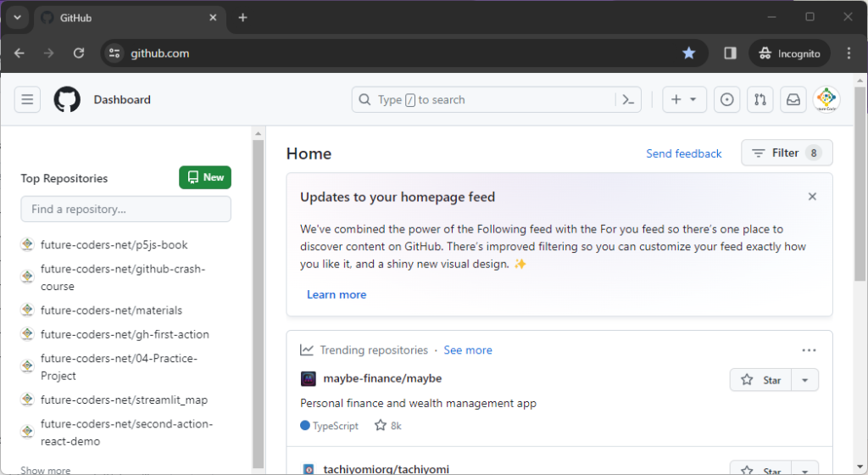
Task: Create a New repository
Action: 205,177
